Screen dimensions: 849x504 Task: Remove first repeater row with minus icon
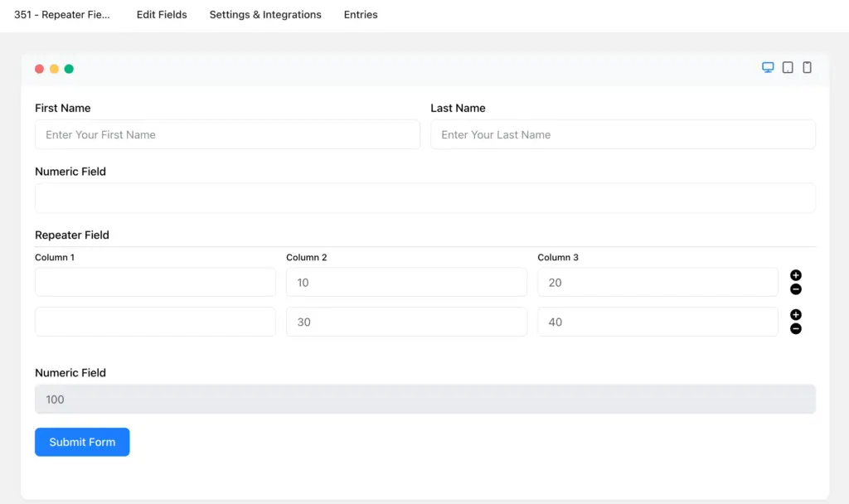pos(795,289)
